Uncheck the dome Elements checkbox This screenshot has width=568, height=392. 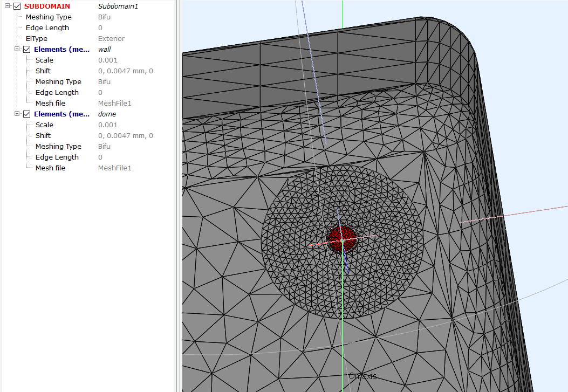pos(27,114)
